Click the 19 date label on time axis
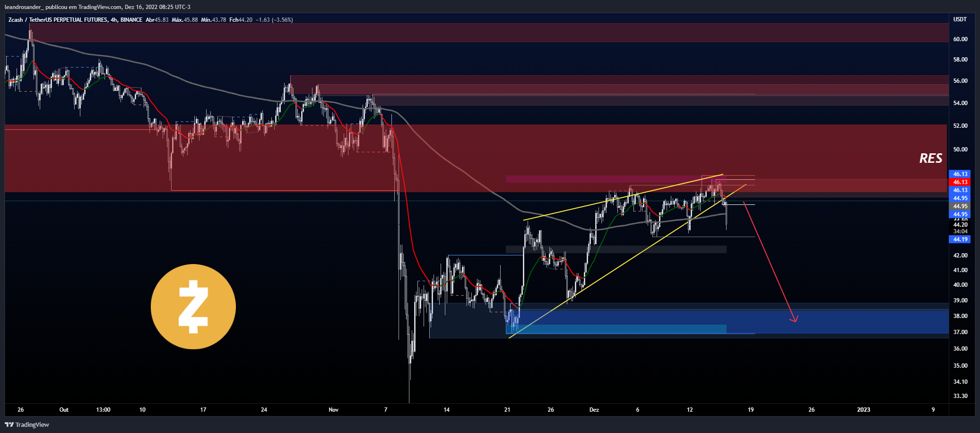 [751, 410]
